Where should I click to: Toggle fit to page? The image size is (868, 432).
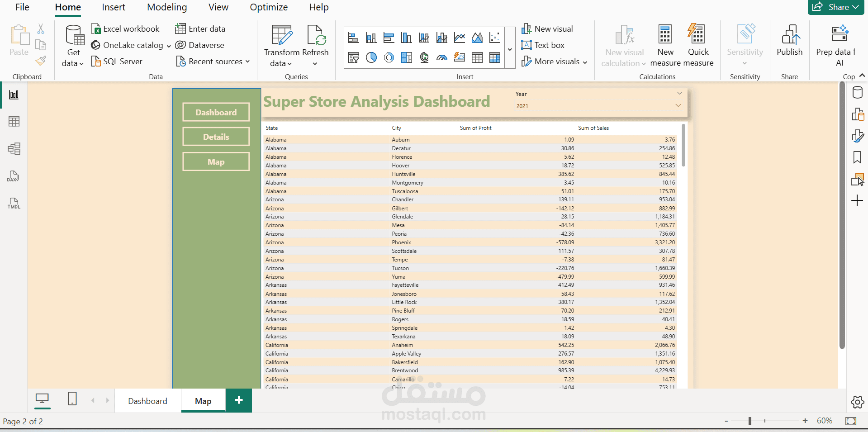[x=851, y=421]
